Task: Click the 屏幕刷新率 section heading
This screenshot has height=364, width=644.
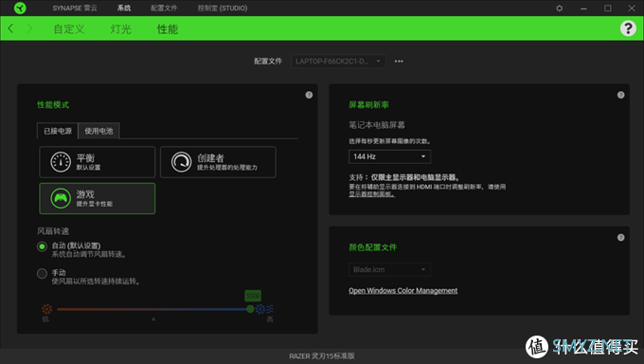Action: 368,105
